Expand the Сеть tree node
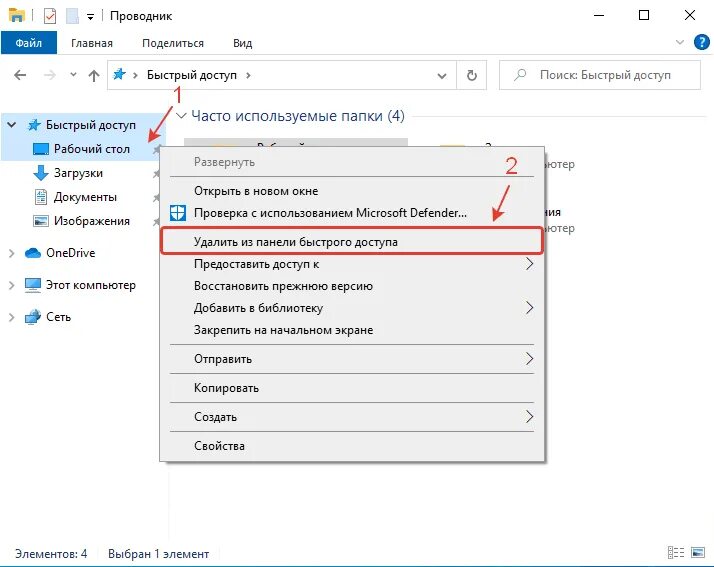Screen dimensions: 714x567 point(12,317)
